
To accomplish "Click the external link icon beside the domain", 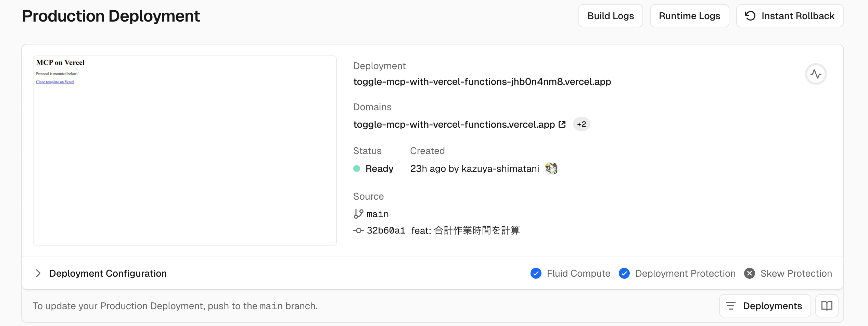I will (562, 124).
